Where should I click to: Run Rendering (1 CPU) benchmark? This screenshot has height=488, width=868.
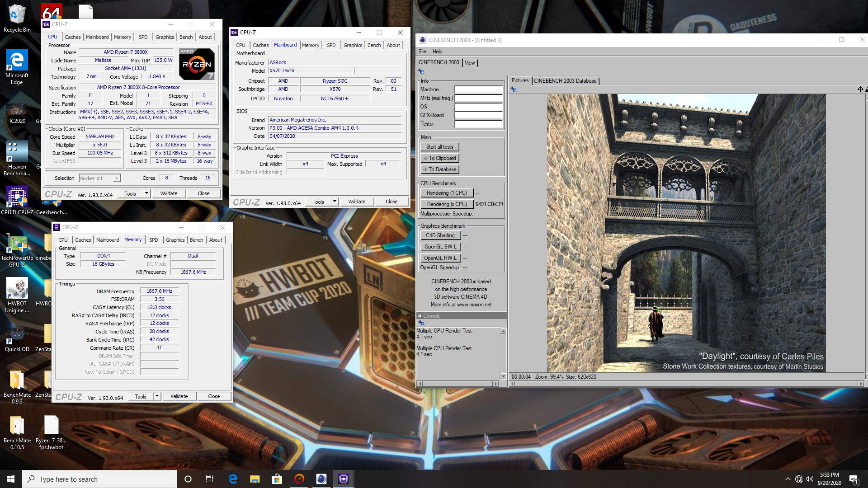pos(447,193)
